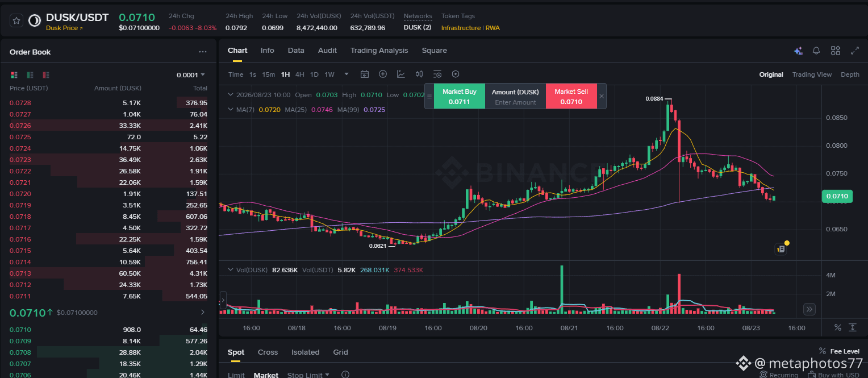This screenshot has height=378, width=868.
Task: Open the AI assistant sparkle icon
Action: point(798,51)
